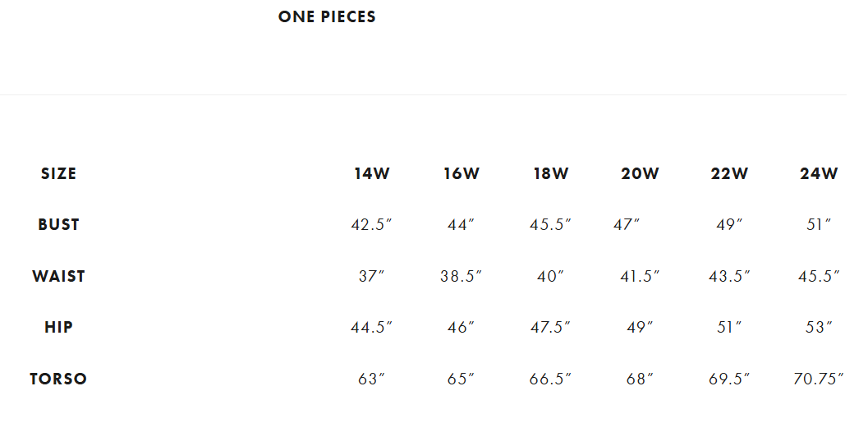Click the 24W size column header
This screenshot has height=446, width=868.
click(819, 174)
